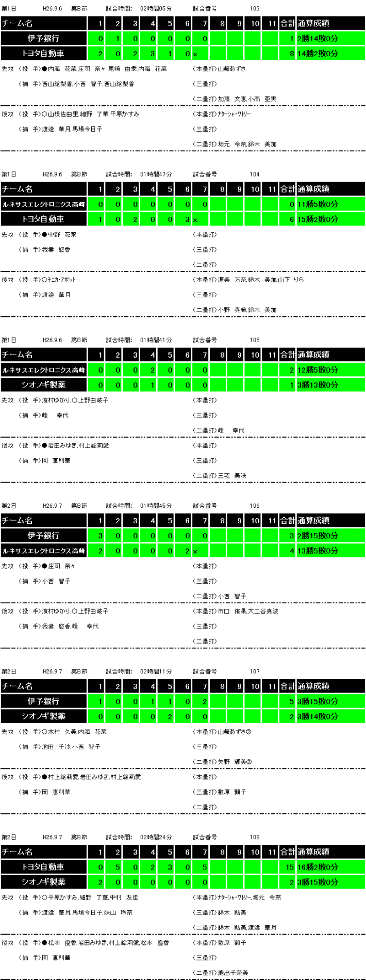Click 合計 header in game 103 table
The width and height of the screenshot is (366, 980).
point(288,23)
